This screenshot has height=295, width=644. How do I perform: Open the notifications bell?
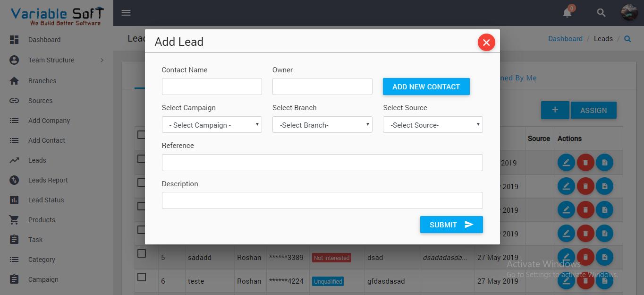tap(567, 13)
